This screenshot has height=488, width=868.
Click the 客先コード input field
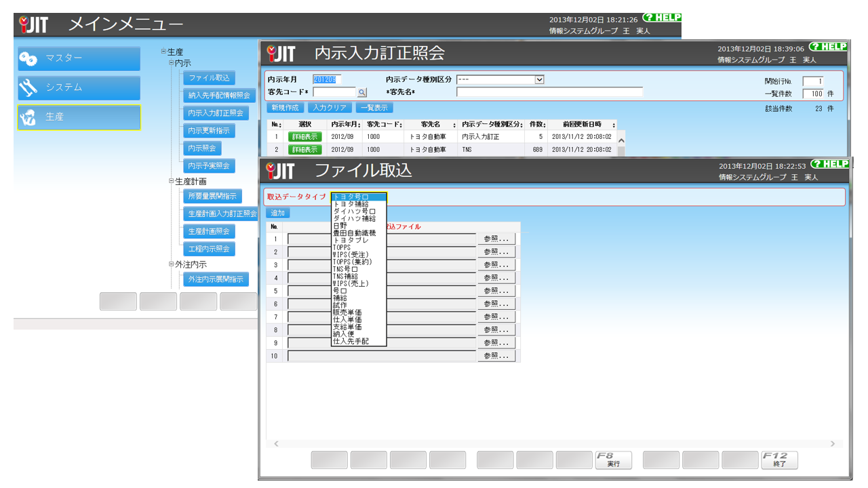point(334,92)
